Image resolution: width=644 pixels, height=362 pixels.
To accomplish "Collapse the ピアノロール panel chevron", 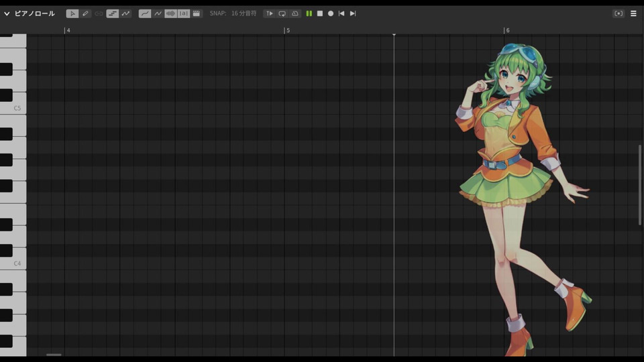I will click(7, 13).
